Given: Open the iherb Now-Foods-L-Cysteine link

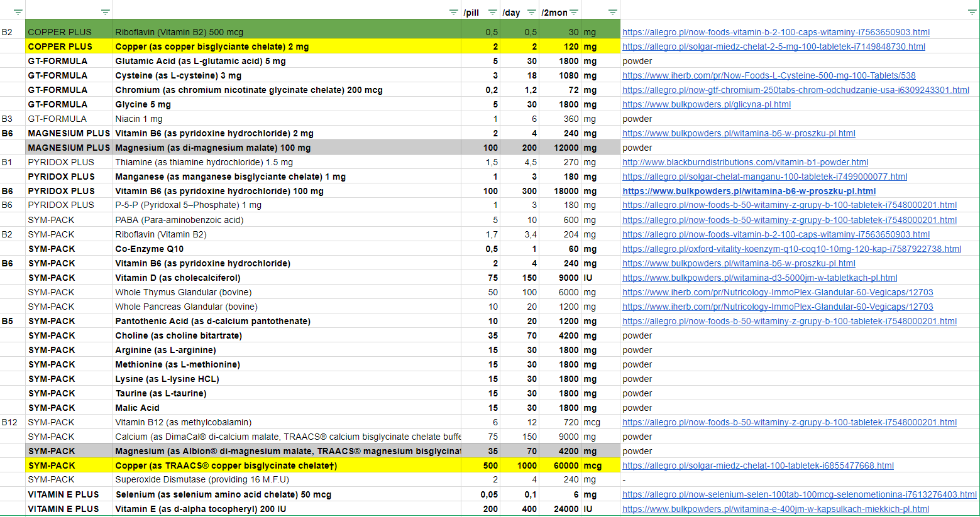Looking at the screenshot, I should point(769,75).
